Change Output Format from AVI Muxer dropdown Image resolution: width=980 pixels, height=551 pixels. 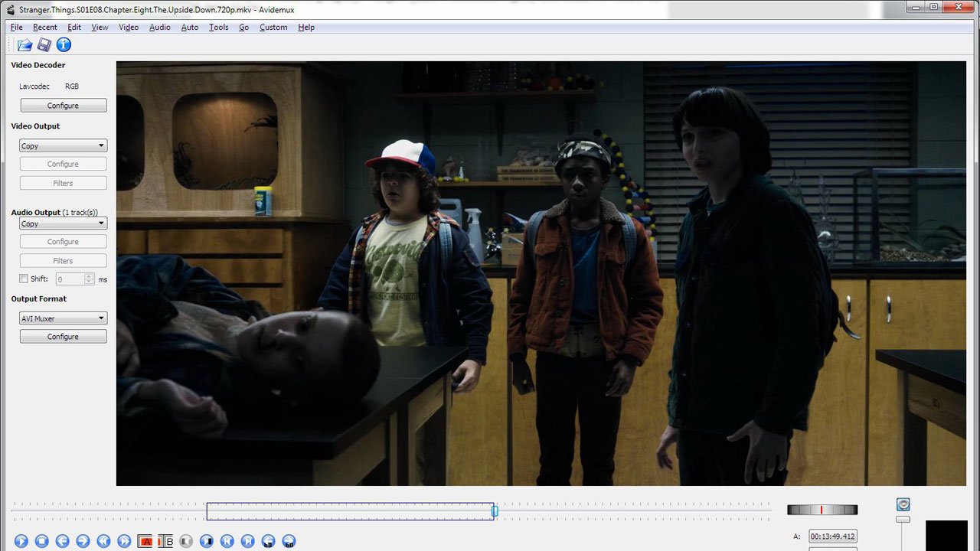(x=63, y=318)
